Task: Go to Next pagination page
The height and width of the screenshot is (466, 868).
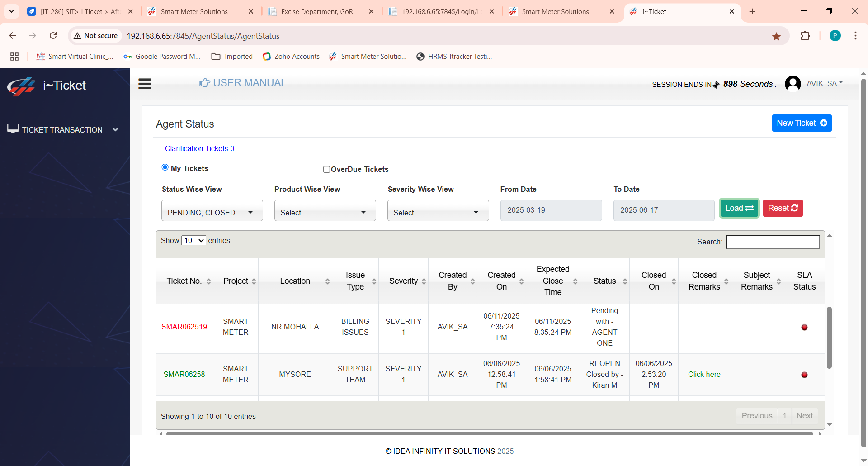Action: click(x=804, y=416)
